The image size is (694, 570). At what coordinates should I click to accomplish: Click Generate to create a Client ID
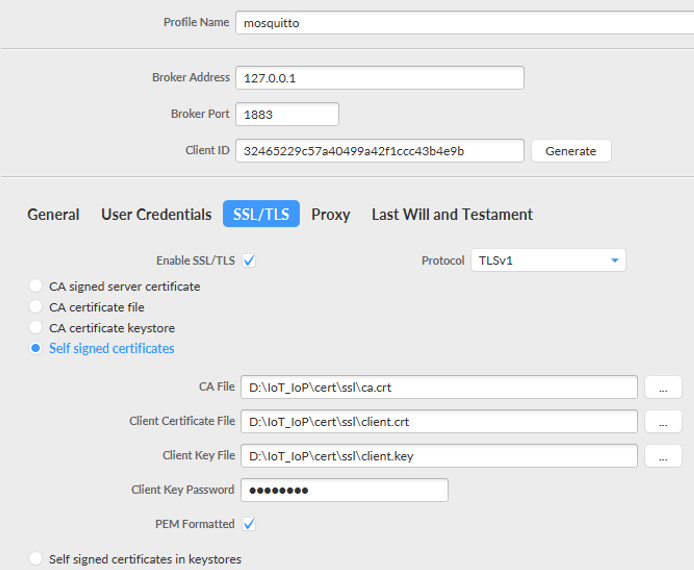tap(571, 151)
